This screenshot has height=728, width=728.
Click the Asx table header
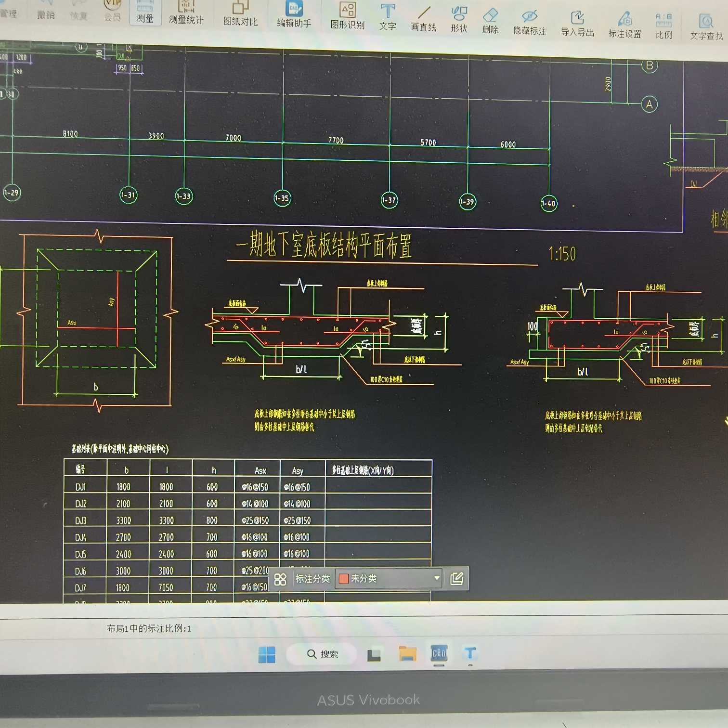260,470
